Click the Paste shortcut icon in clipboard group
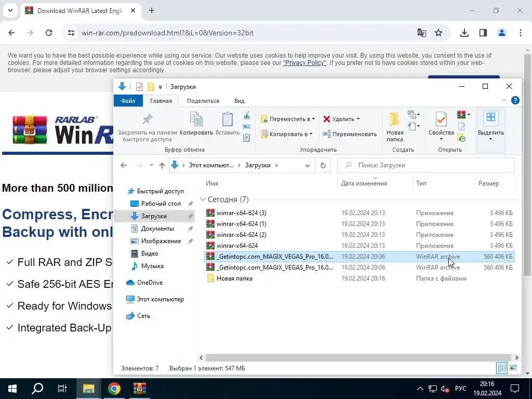The height and width of the screenshot is (399, 532). coord(247,138)
